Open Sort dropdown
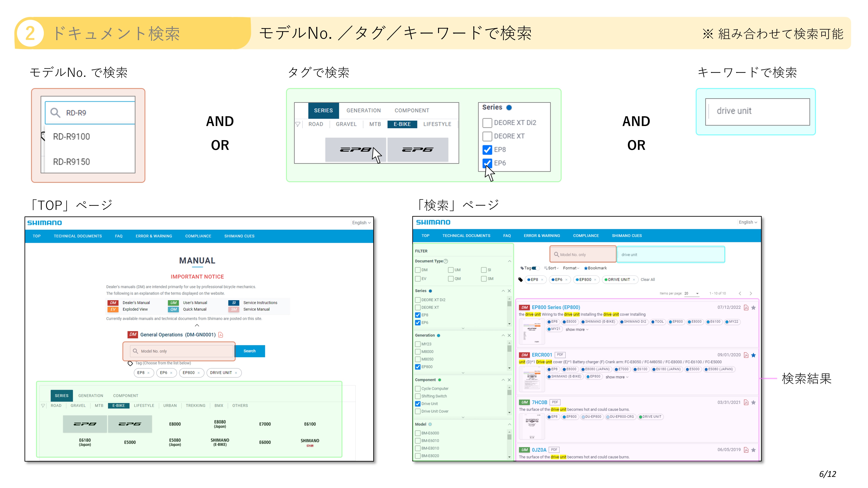This screenshot has height=488, width=868. (x=551, y=268)
